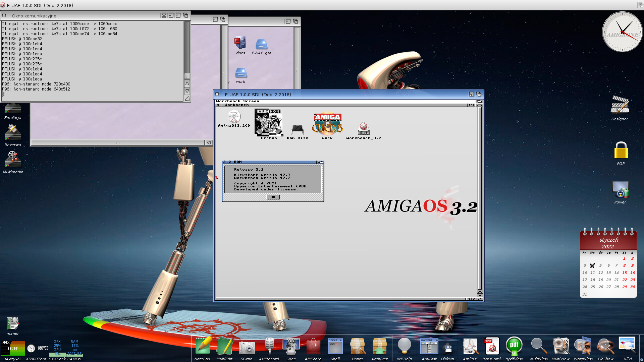Open SRec screen recorder
644x362 pixels.
click(291, 346)
